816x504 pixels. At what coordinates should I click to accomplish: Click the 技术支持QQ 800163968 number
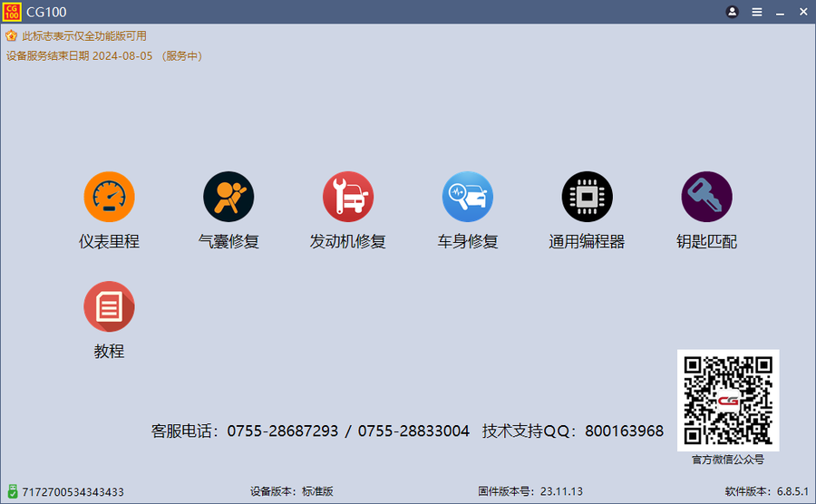coord(624,431)
